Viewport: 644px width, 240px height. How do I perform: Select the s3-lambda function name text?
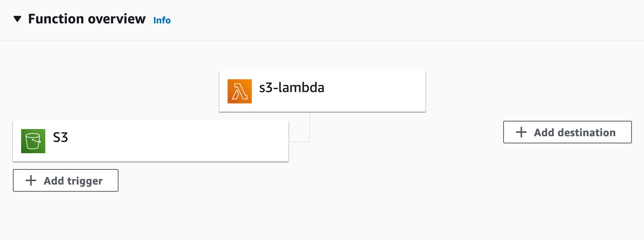[x=291, y=88]
